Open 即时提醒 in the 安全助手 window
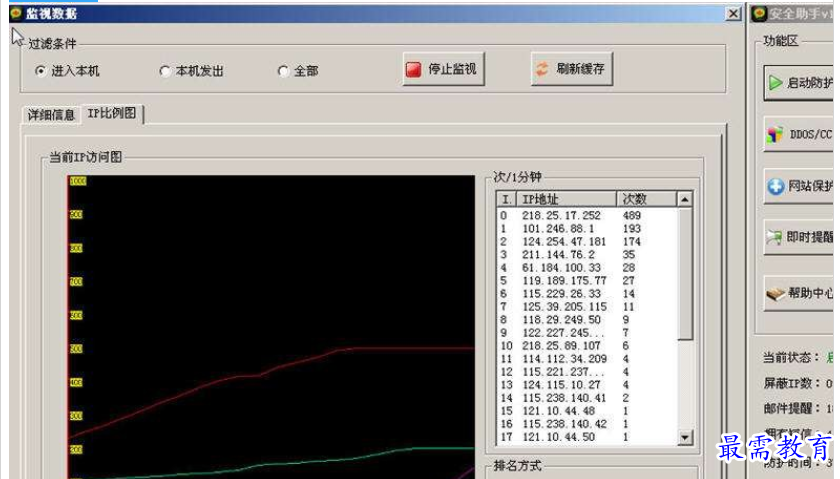The height and width of the screenshot is (479, 840). tap(799, 237)
